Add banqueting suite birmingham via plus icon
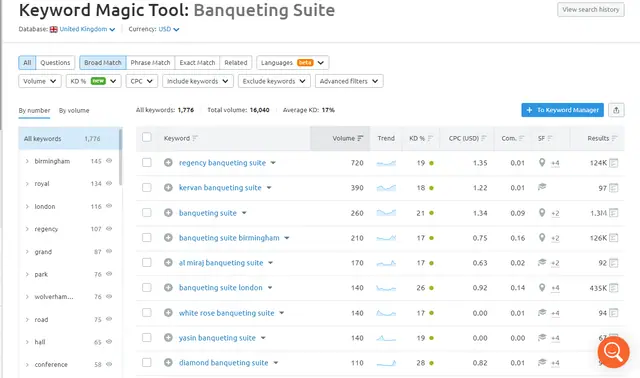The width and height of the screenshot is (640, 378). click(x=168, y=238)
